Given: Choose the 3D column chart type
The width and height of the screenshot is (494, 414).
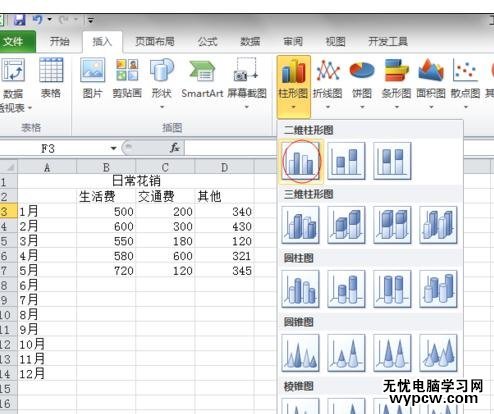Looking at the screenshot, I should pos(438,225).
